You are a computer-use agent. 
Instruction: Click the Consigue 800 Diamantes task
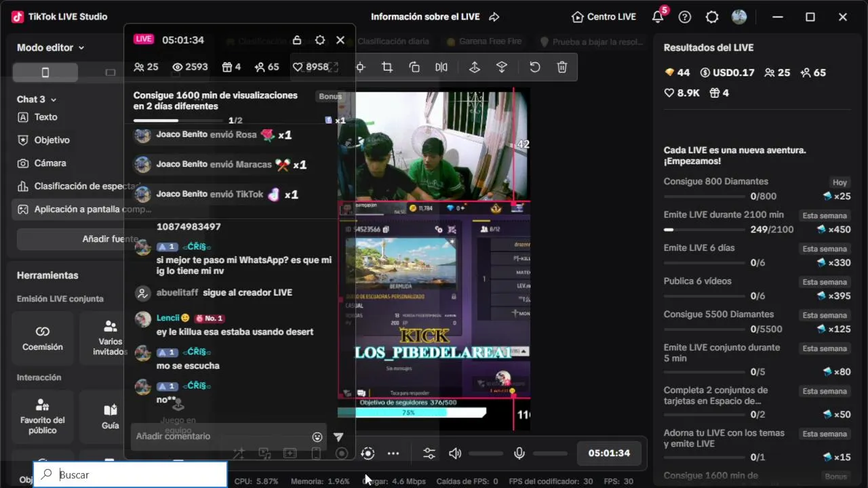pos(757,188)
